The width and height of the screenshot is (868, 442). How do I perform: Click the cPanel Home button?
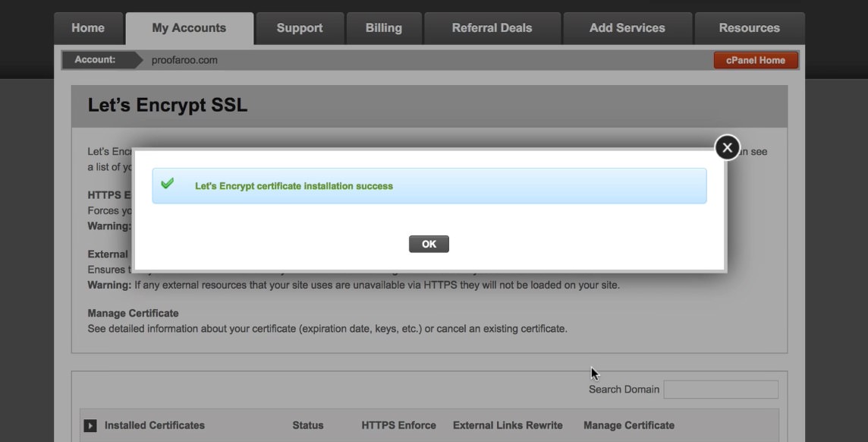click(756, 60)
